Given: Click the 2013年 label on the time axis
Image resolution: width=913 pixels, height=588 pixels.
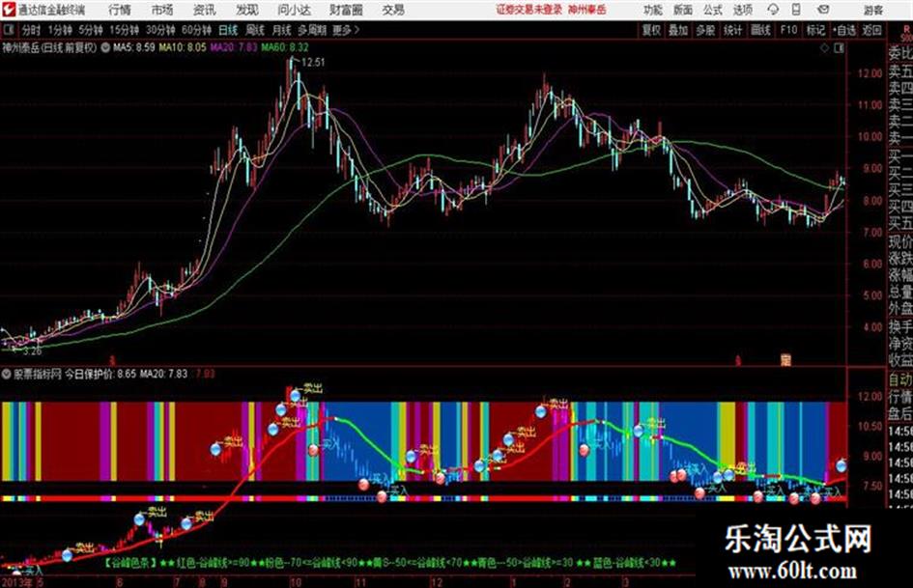Looking at the screenshot, I should [x=16, y=581].
